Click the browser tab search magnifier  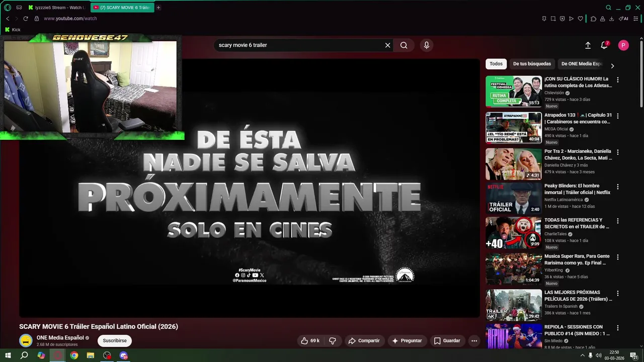pyautogui.click(x=608, y=8)
